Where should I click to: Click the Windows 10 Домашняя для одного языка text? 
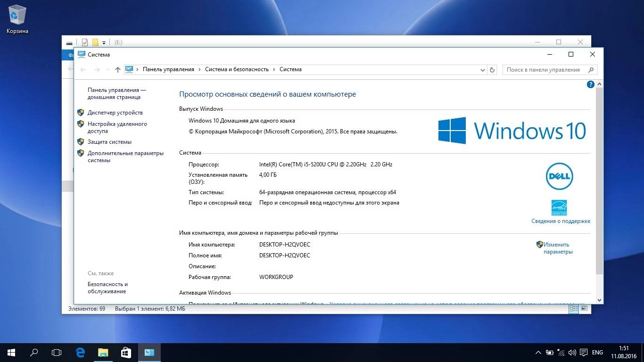point(242,121)
